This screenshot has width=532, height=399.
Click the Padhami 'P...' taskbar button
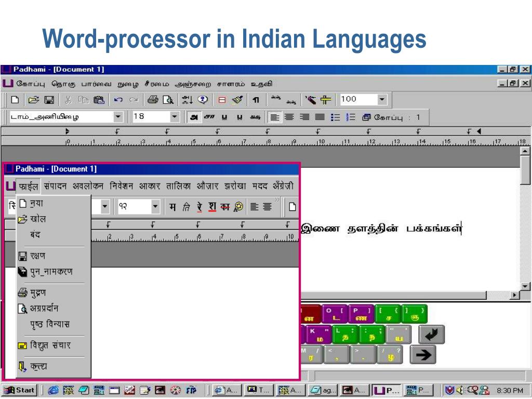387,390
